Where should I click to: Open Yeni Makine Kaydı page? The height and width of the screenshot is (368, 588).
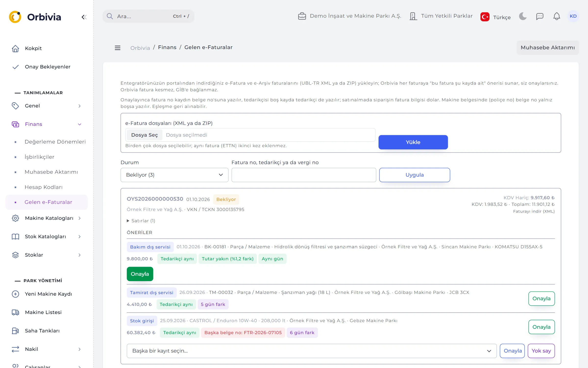pyautogui.click(x=47, y=294)
